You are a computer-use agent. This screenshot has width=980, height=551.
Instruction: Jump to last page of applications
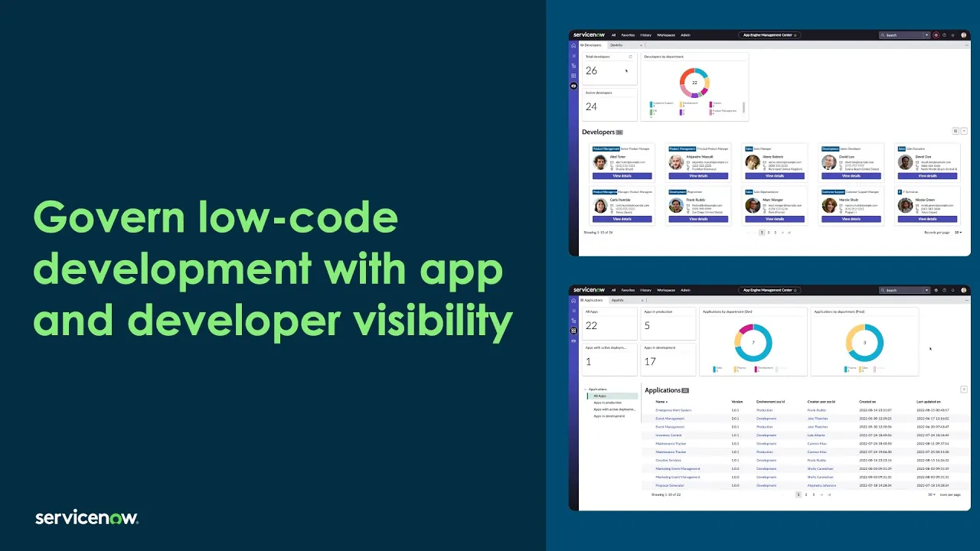[829, 494]
